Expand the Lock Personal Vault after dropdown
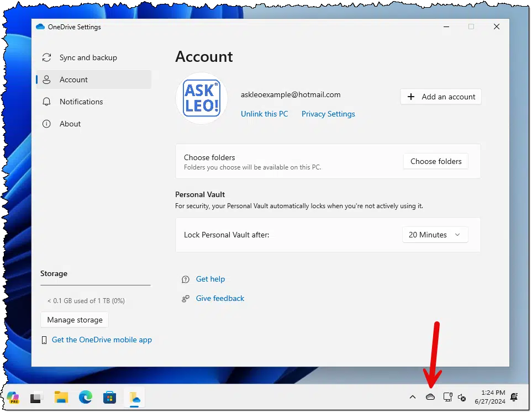 [435, 235]
